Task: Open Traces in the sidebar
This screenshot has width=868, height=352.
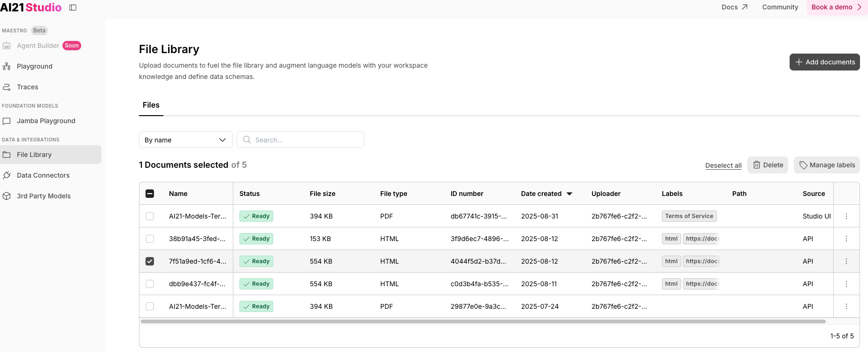Action: [28, 87]
